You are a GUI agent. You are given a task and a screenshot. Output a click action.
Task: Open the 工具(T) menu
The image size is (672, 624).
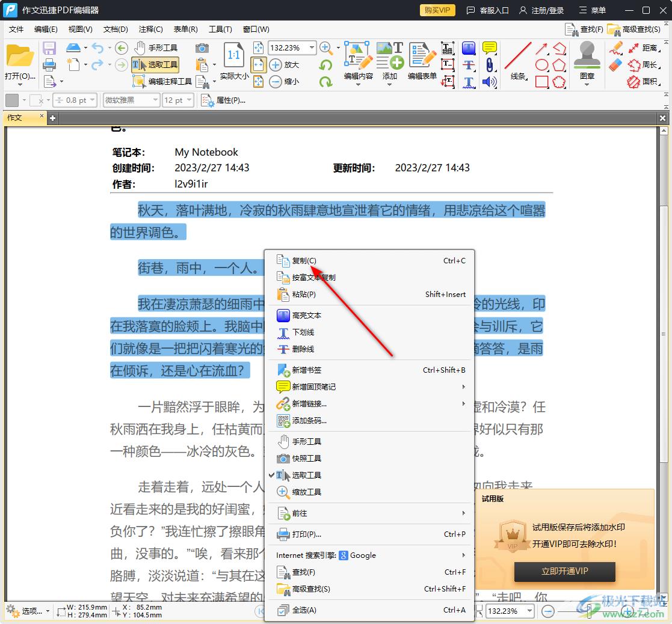tap(220, 29)
